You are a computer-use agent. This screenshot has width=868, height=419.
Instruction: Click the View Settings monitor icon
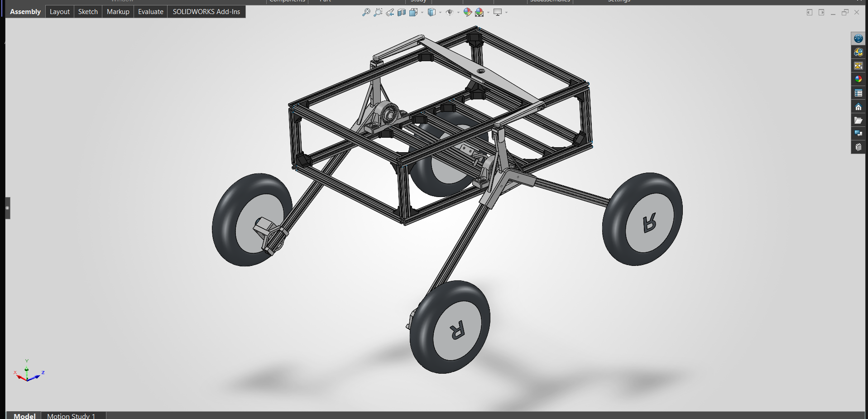point(498,12)
